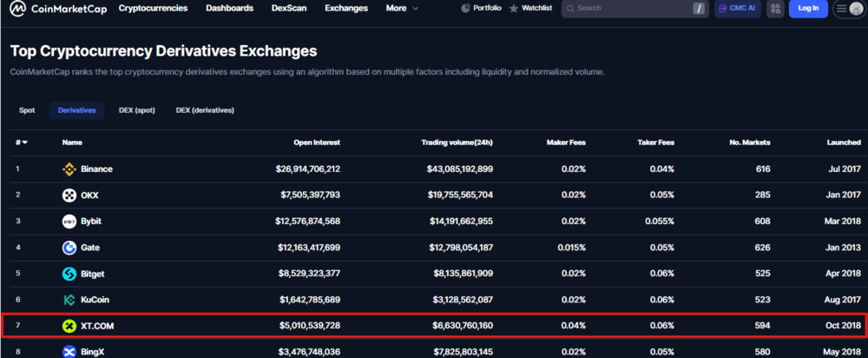Open the grid apps icon button
Screen dimensions: 868x358
pyautogui.click(x=775, y=9)
